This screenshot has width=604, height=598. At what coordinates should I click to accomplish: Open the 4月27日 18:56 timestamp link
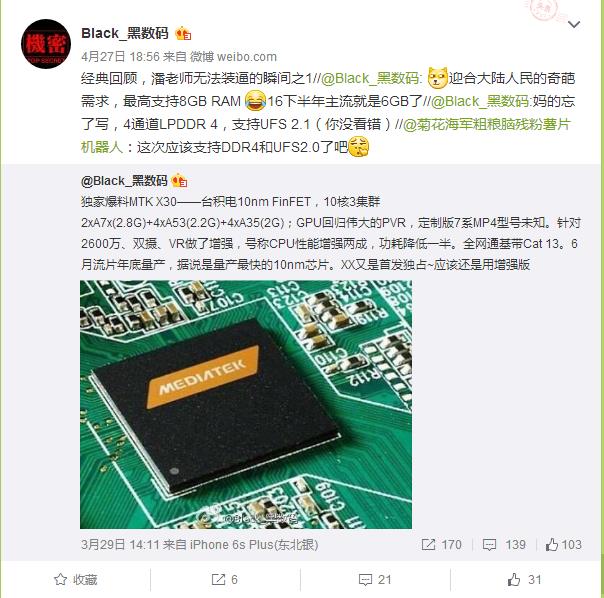point(120,57)
